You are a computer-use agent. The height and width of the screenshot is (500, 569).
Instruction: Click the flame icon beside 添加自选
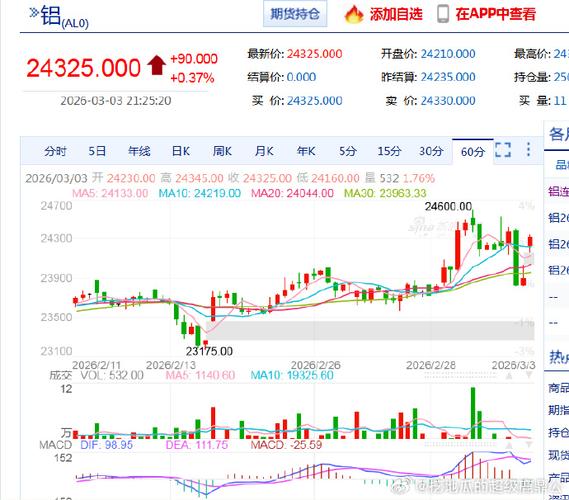click(x=354, y=15)
